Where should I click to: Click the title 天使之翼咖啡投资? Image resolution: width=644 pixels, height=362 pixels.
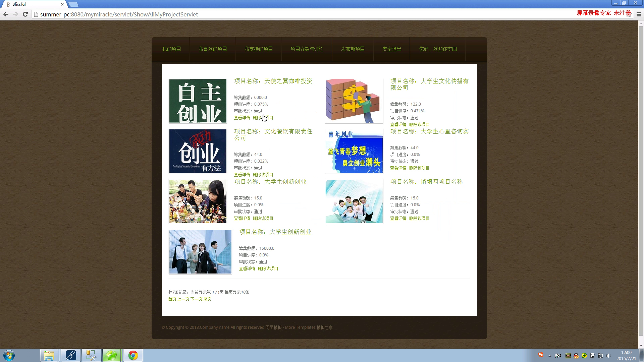tap(288, 81)
